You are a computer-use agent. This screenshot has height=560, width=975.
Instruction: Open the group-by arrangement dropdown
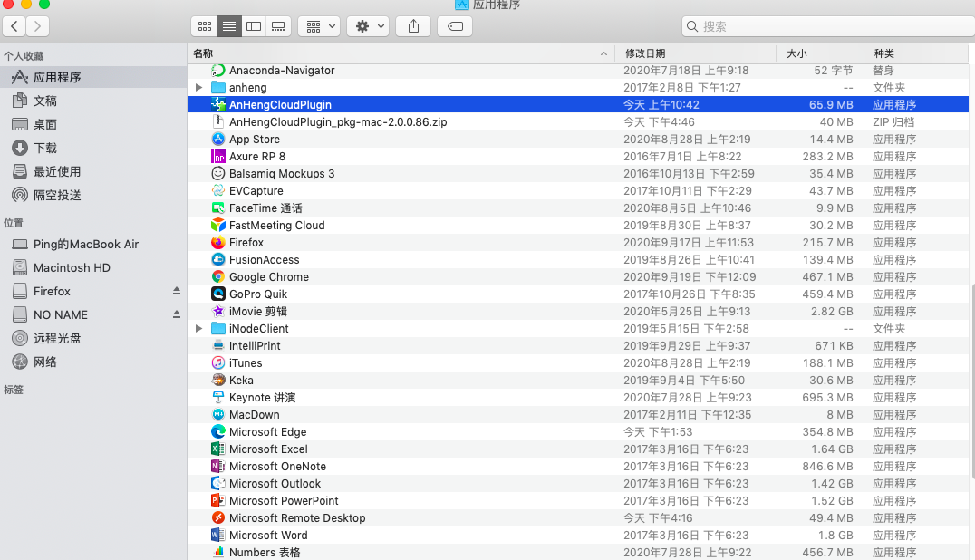click(320, 26)
